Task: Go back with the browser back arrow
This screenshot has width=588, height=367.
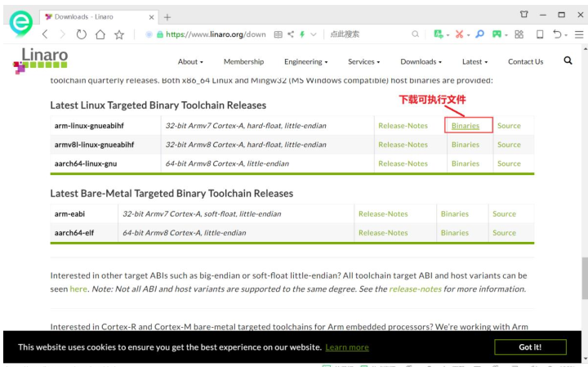Action: [45, 34]
